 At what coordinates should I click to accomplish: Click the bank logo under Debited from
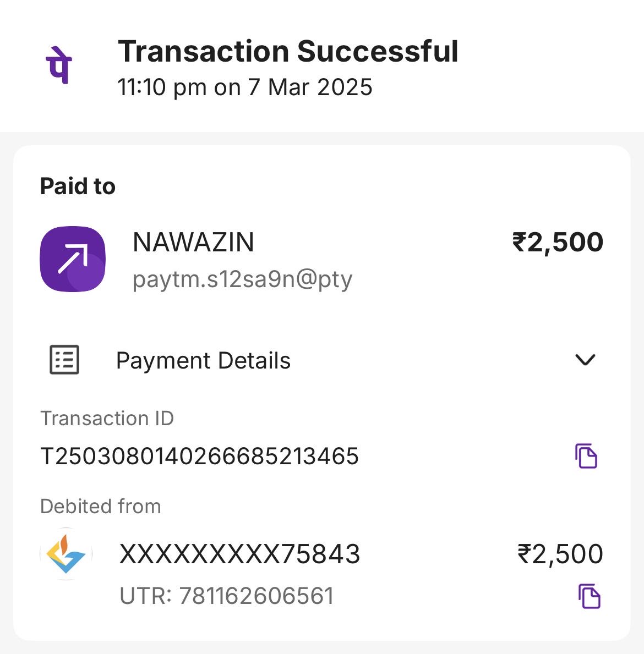[x=66, y=554]
